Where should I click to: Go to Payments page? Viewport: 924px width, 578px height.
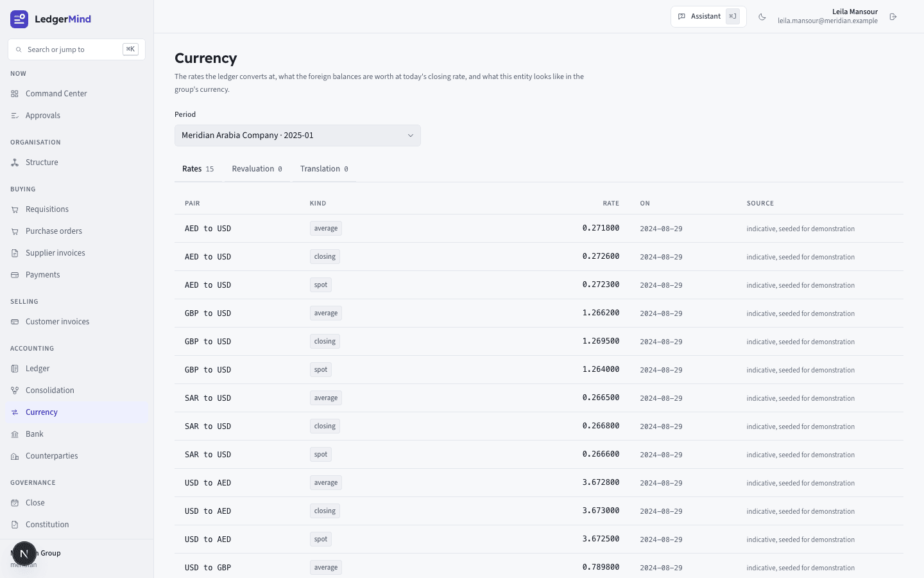click(77, 275)
